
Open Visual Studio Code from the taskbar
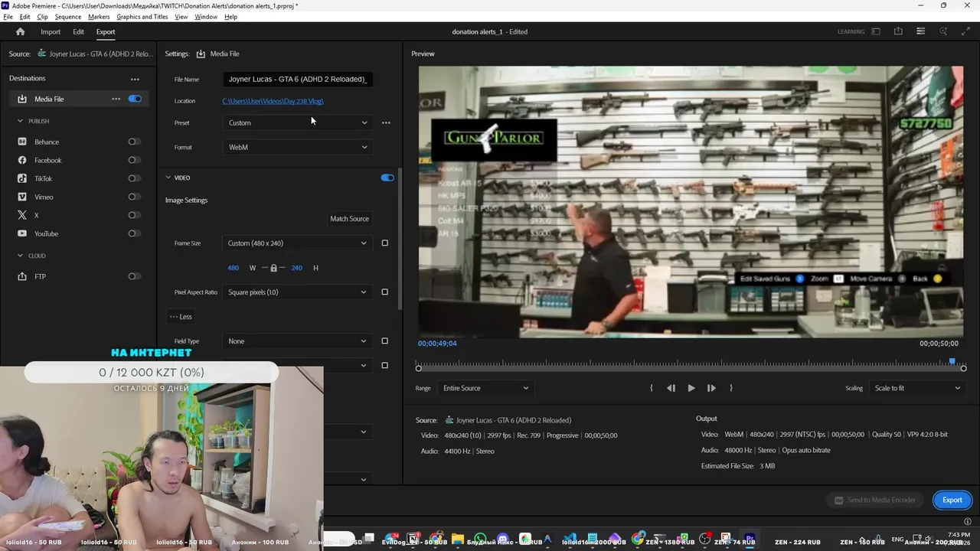570,539
